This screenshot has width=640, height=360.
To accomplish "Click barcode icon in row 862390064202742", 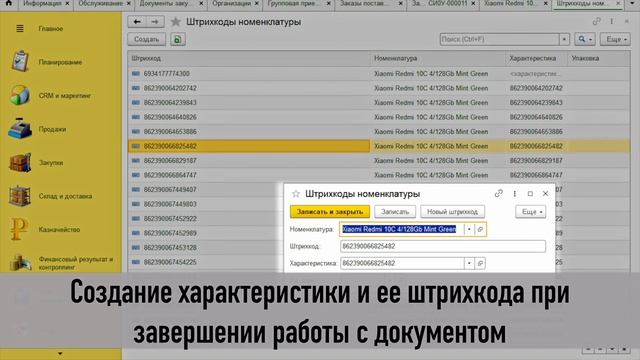I will coord(136,88).
